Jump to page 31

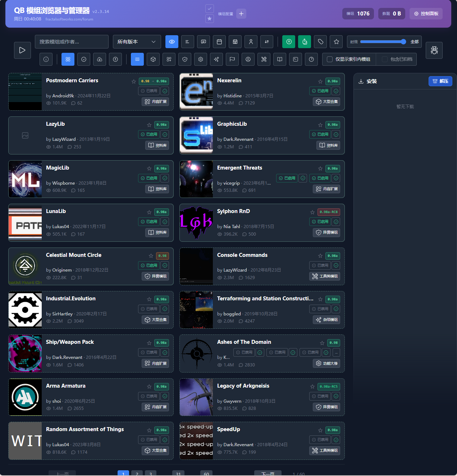click(178, 473)
